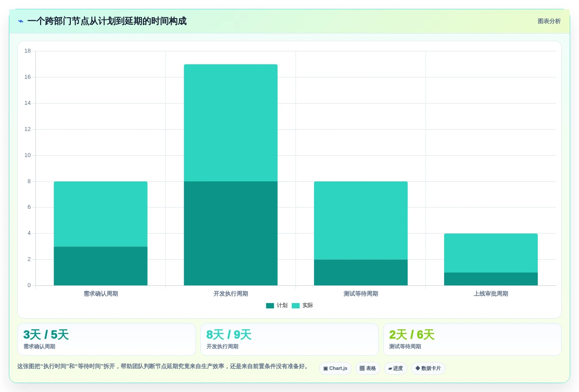Click the 进度 tag chip
This screenshot has width=579, height=392.
(x=395, y=368)
